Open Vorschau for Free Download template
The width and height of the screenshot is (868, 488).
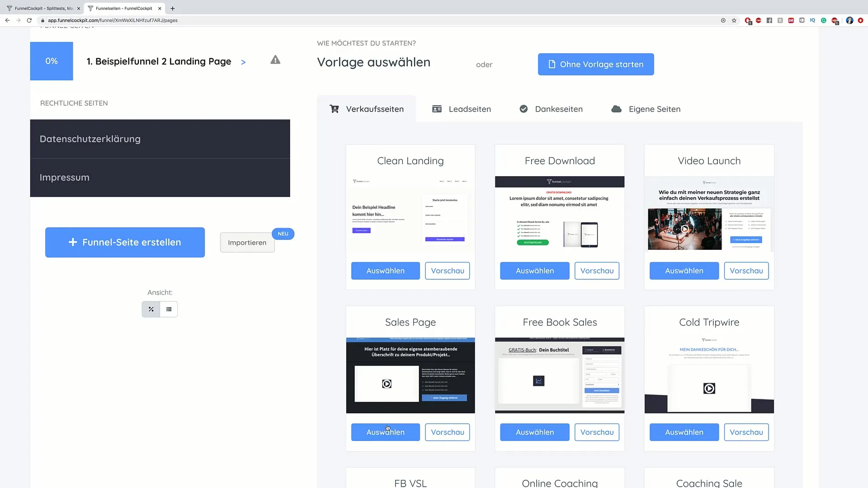click(597, 271)
